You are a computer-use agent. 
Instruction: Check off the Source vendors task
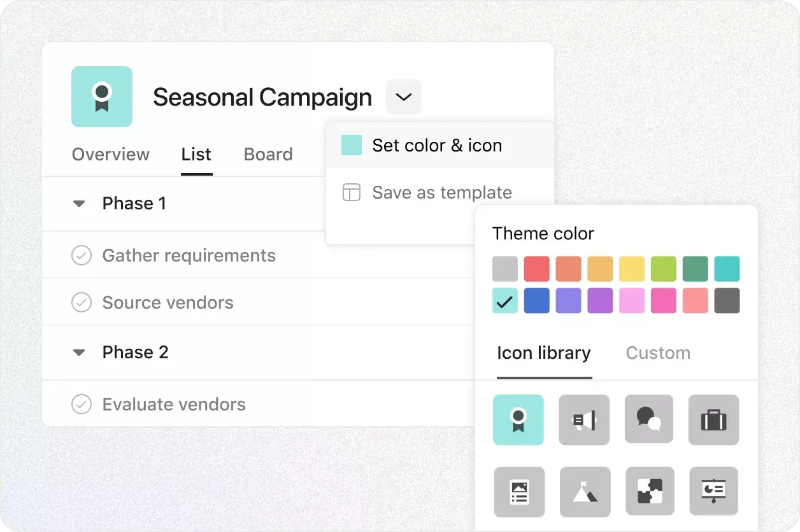(82, 302)
